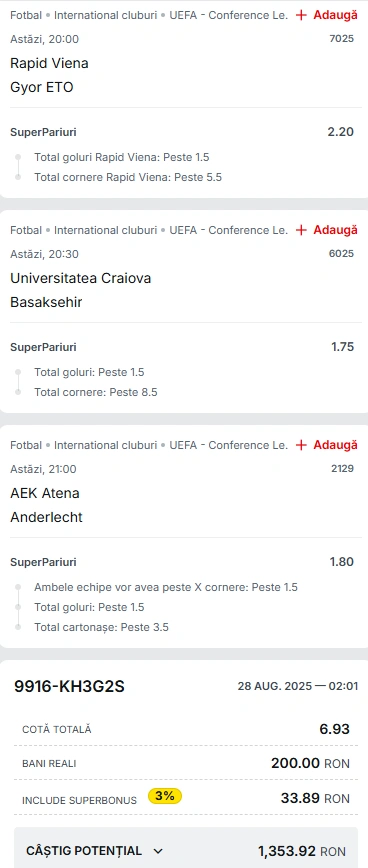Click Total cartonașe: Peste 3.5 selection
Screen dimensions: 368x868
tap(101, 627)
